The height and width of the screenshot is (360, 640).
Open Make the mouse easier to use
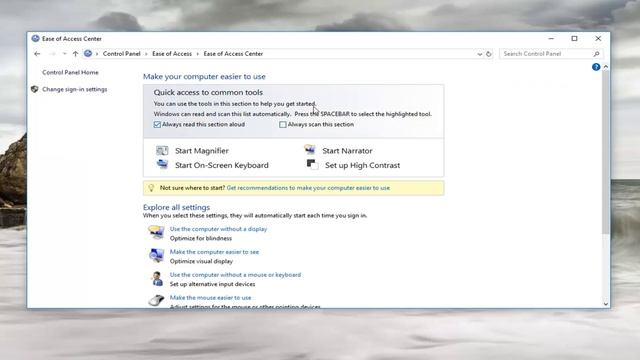coord(210,298)
